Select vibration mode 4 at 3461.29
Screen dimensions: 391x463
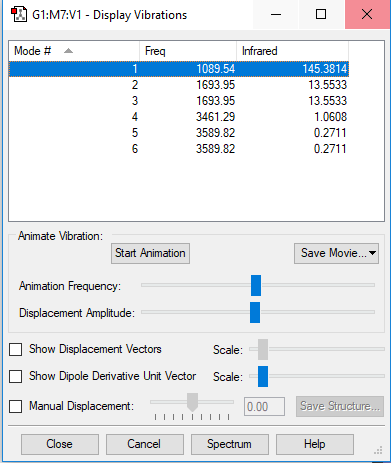click(x=179, y=117)
